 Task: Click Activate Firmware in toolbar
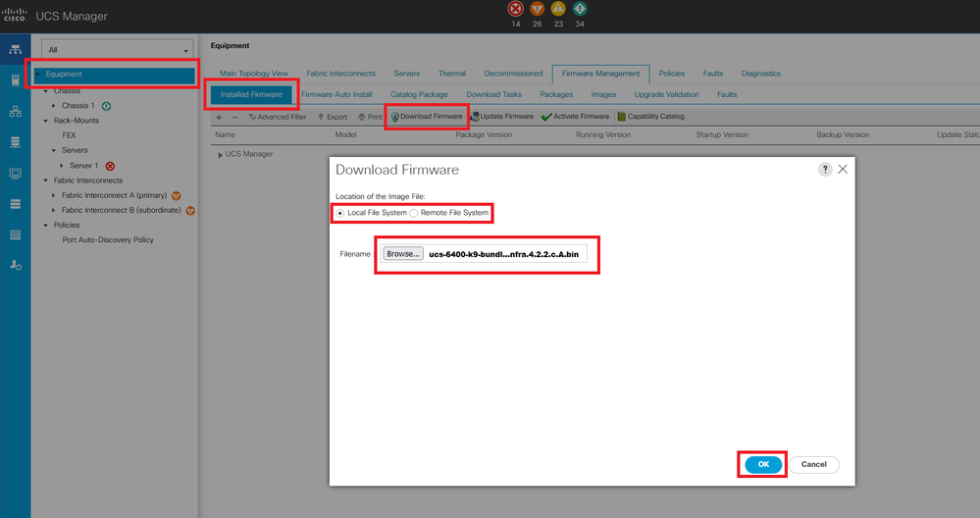pos(575,116)
